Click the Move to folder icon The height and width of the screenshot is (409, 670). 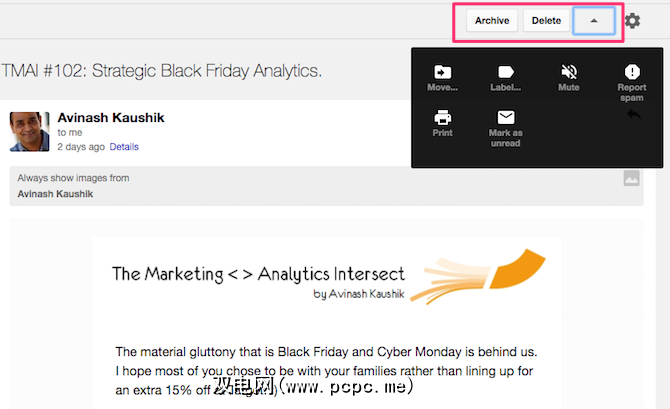click(x=442, y=72)
